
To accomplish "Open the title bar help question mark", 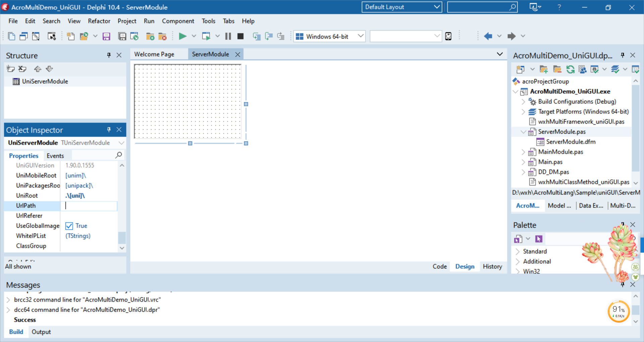I will point(559,7).
